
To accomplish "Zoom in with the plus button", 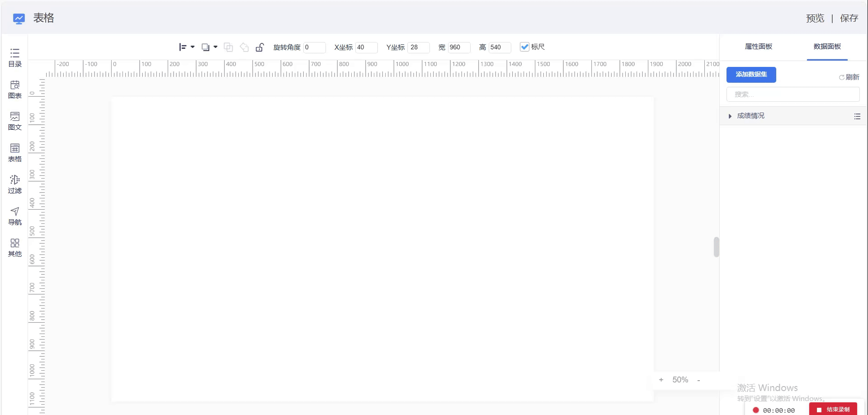I will coord(661,380).
